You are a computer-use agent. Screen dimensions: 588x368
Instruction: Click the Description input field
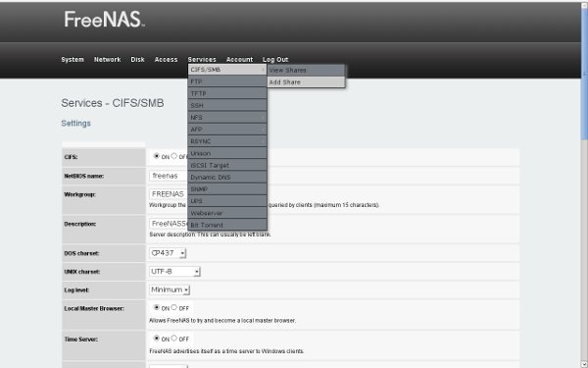point(169,224)
